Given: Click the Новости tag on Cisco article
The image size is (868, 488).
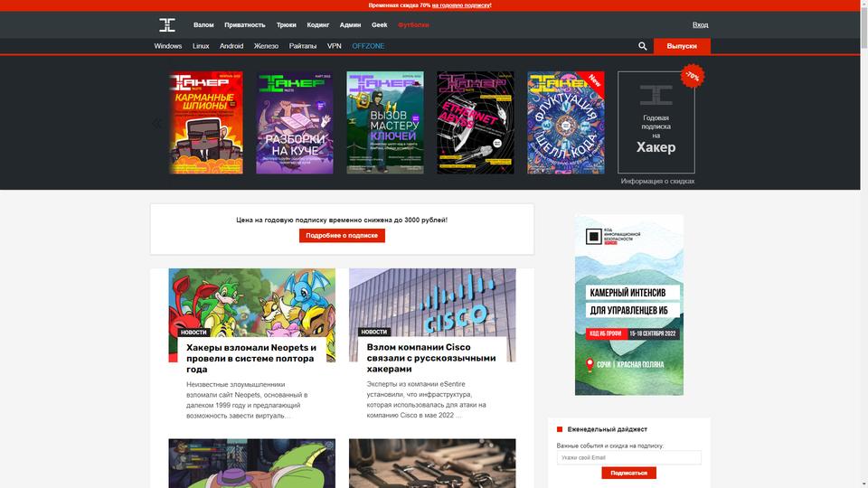Looking at the screenshot, I should 373,332.
